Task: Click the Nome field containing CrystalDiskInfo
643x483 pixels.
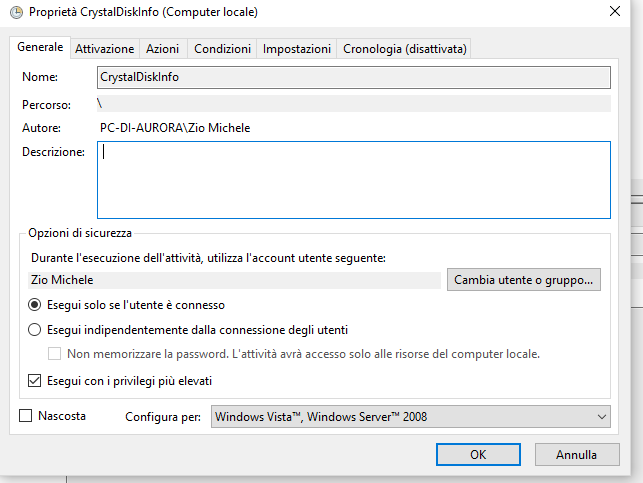Action: pyautogui.click(x=354, y=77)
